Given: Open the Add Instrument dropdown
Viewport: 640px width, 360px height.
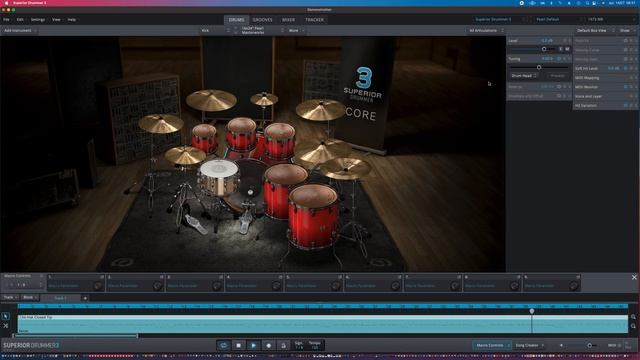Looking at the screenshot, I should tap(20, 31).
